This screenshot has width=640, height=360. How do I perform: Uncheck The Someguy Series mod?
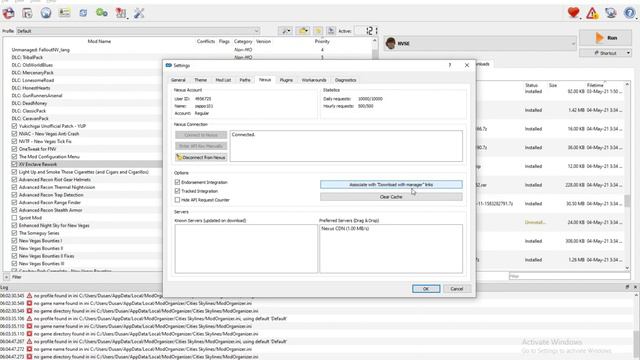coord(14,233)
